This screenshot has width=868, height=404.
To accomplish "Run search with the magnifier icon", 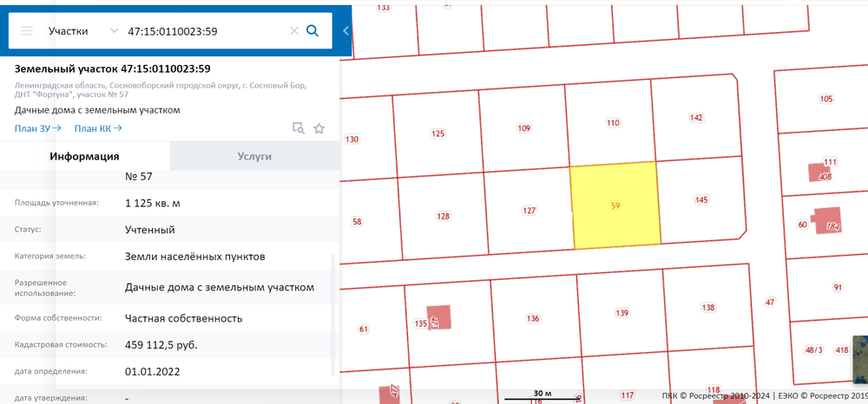I will (x=313, y=31).
